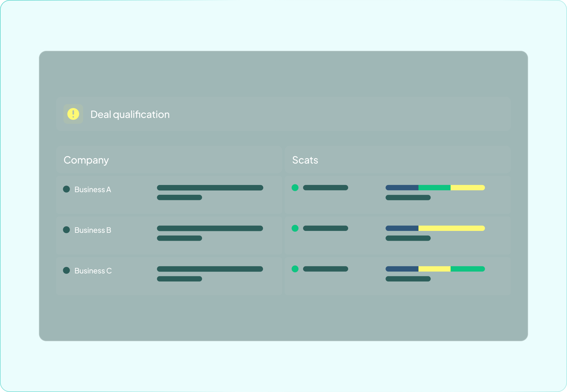Click the green status dot in Business A row
This screenshot has width=567, height=392.
click(295, 188)
